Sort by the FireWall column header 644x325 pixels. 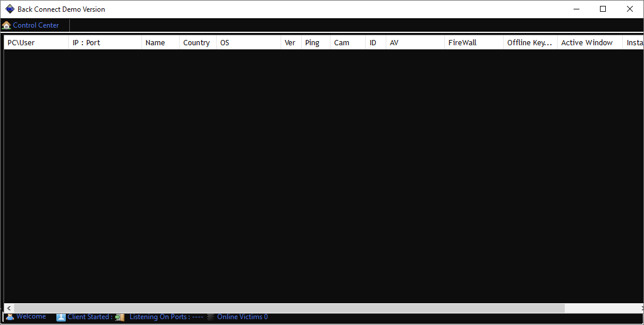(473, 42)
